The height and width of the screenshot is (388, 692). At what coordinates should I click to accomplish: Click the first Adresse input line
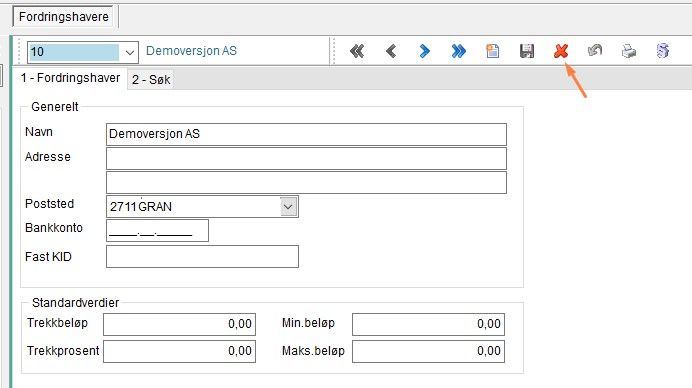click(x=306, y=158)
